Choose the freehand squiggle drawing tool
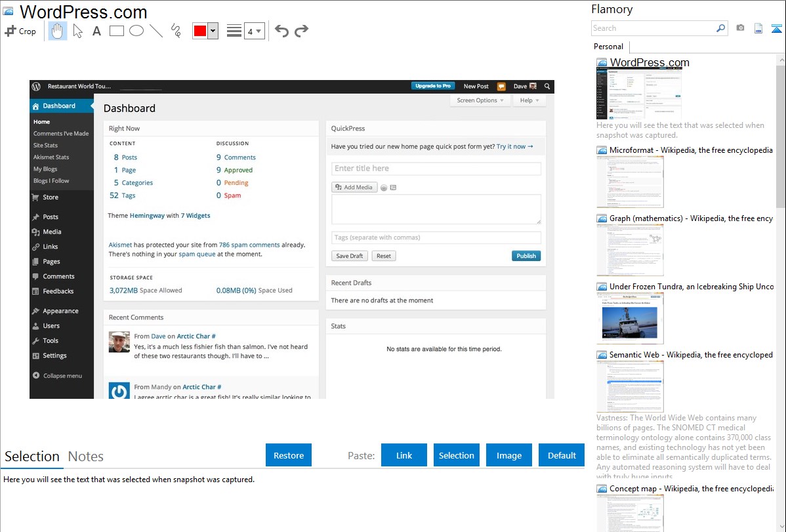 (x=176, y=31)
